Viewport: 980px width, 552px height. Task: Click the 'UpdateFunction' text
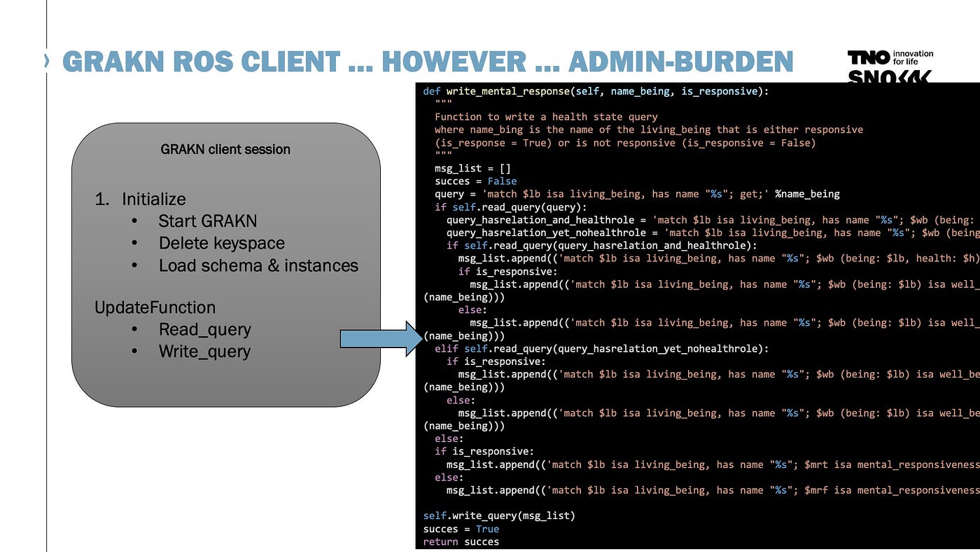(155, 308)
